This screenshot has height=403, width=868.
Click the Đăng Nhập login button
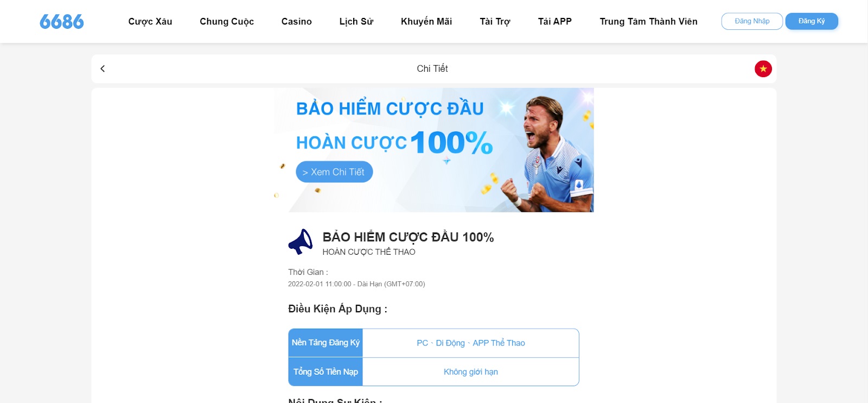coord(752,21)
